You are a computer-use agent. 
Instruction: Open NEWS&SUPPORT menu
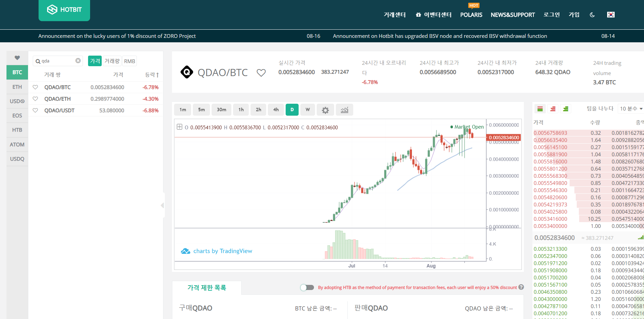click(513, 15)
